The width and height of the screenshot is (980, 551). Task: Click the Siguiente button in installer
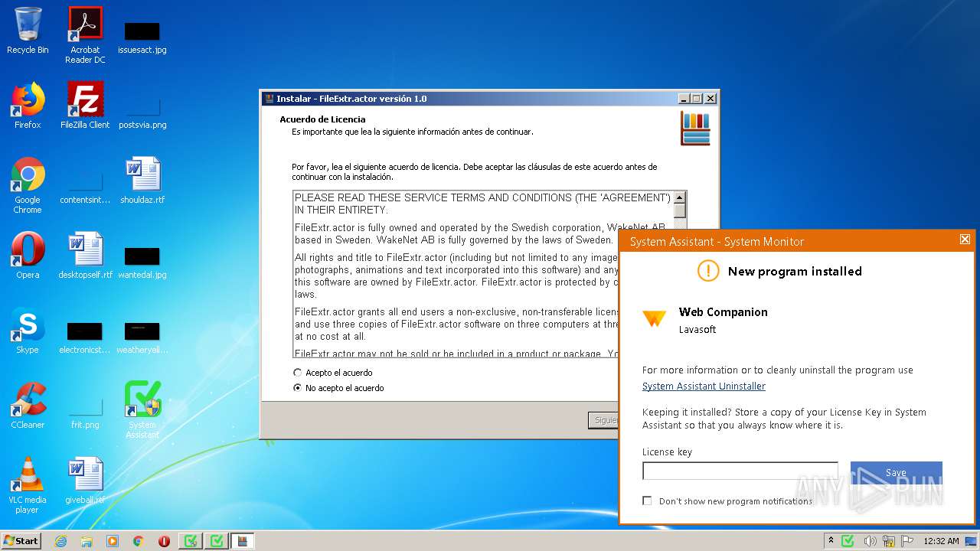(605, 420)
